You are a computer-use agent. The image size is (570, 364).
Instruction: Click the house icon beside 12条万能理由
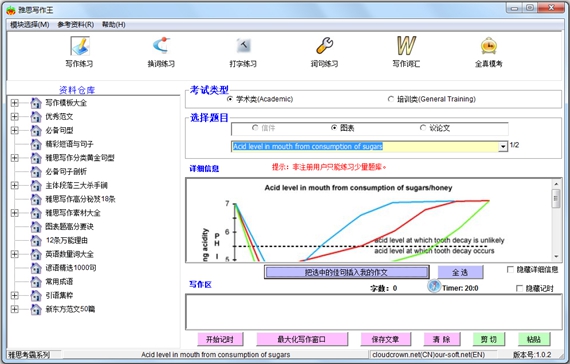(36, 240)
